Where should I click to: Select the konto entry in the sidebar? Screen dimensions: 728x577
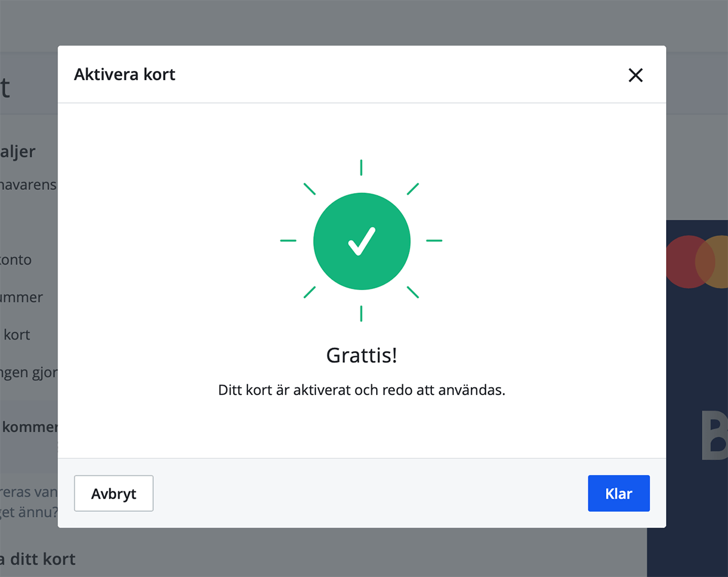point(16,260)
